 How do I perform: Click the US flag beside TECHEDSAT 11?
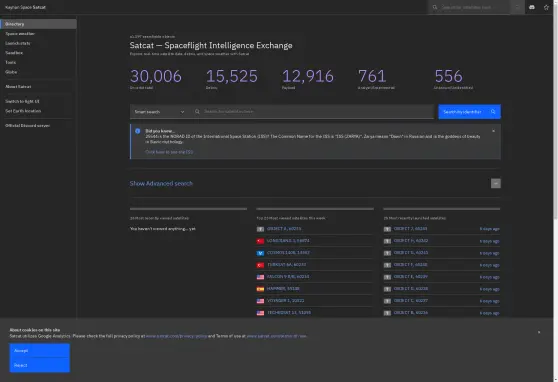click(x=260, y=313)
